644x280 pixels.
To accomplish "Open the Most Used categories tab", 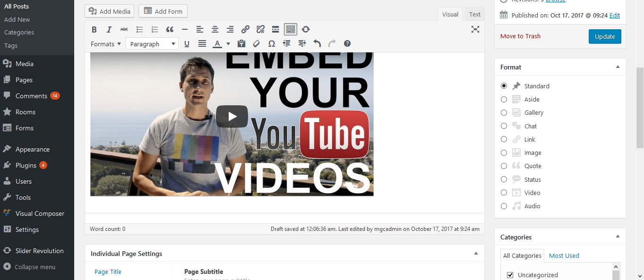I will pos(564,255).
